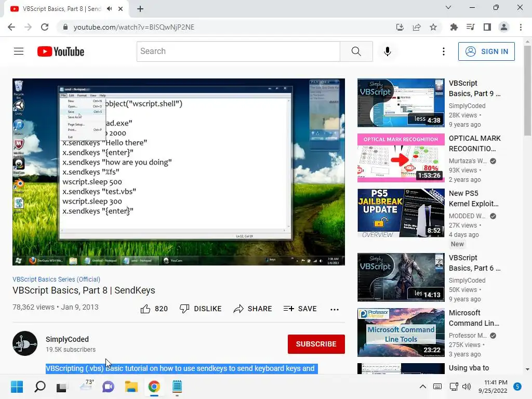The width and height of the screenshot is (532, 399).
Task: Open taskbar Search
Action: [39, 387]
